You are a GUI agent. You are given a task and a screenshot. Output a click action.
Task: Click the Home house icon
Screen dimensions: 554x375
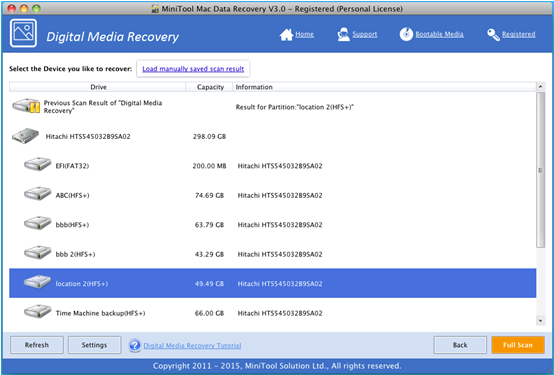tap(286, 35)
